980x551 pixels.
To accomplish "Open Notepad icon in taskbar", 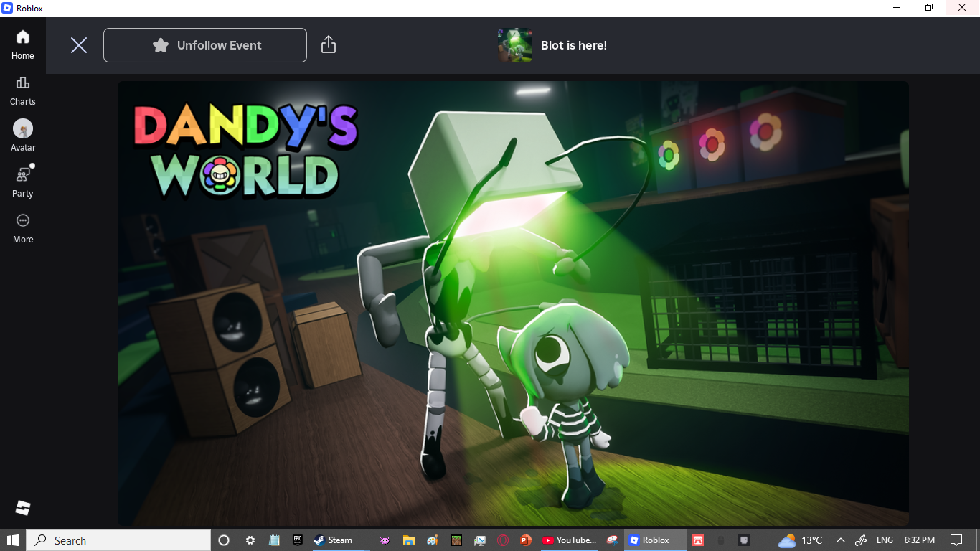I will point(274,540).
